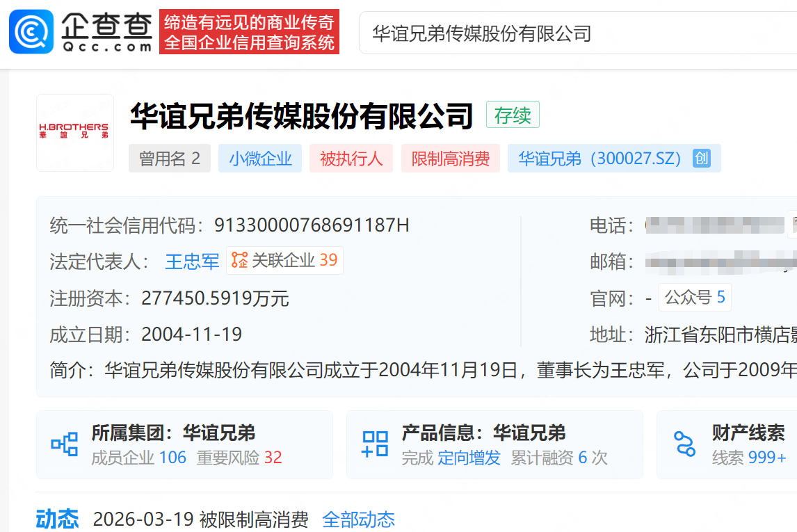Open 成员企业 106 count
Screen dimensions: 797x532
[139, 458]
